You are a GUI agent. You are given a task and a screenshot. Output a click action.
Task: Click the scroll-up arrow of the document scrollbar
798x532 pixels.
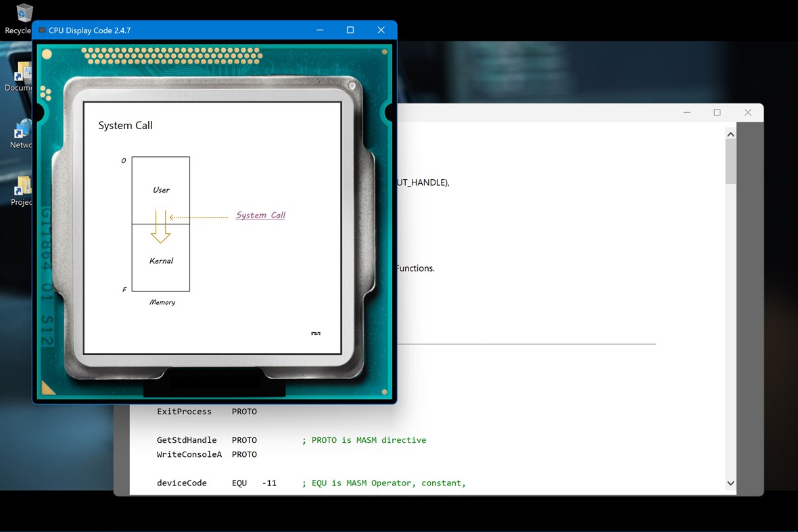[x=730, y=133]
